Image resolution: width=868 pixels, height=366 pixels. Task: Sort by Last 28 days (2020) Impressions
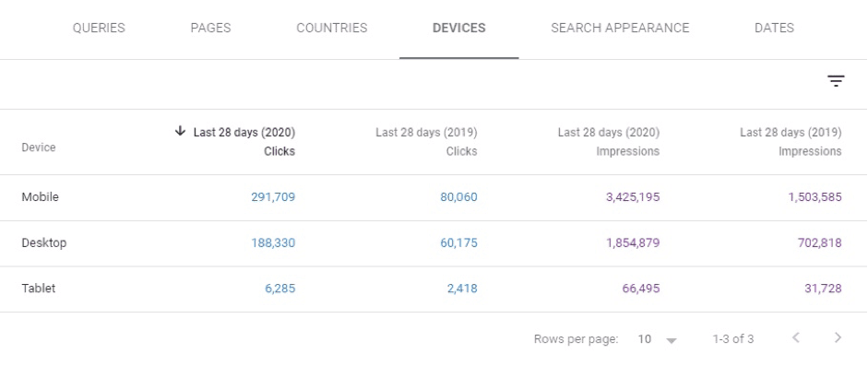(x=609, y=142)
